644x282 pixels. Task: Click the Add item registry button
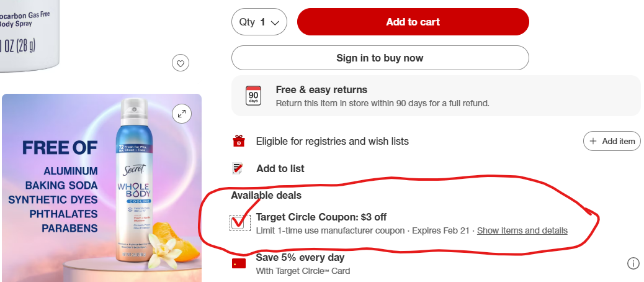pyautogui.click(x=612, y=142)
